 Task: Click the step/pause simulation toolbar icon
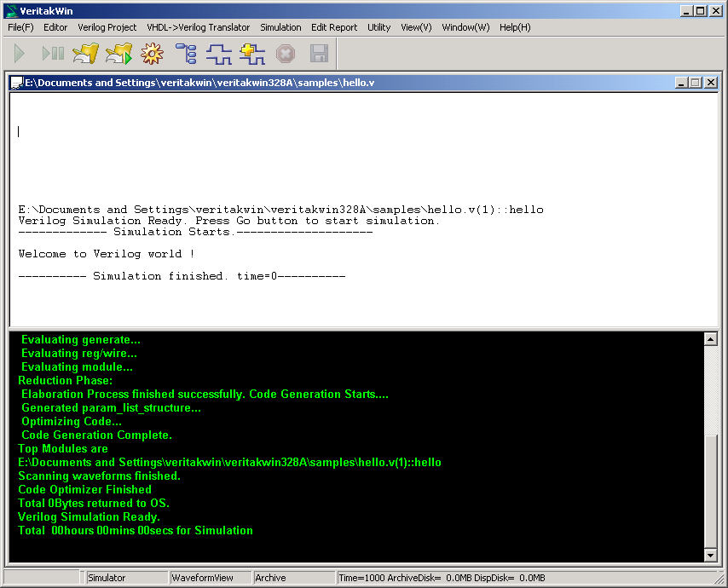pyautogui.click(x=53, y=54)
